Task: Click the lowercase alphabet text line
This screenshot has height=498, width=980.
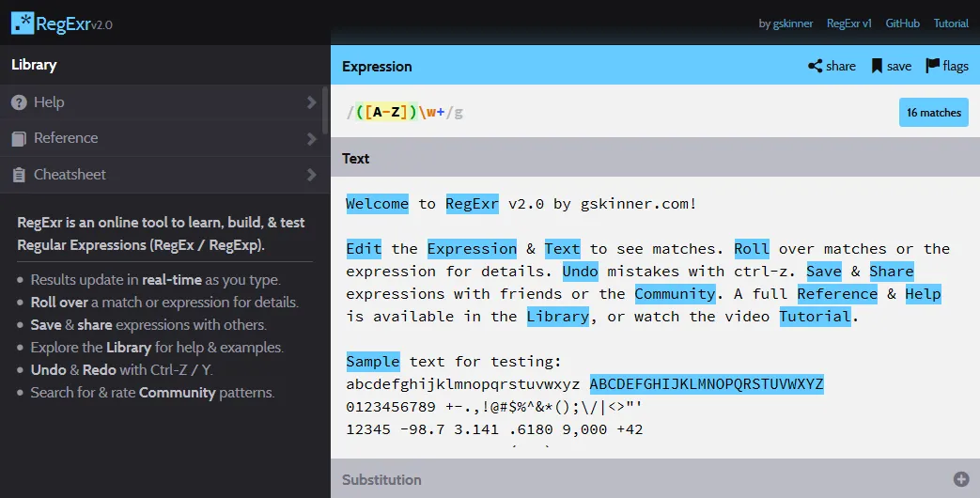Action: click(463, 383)
